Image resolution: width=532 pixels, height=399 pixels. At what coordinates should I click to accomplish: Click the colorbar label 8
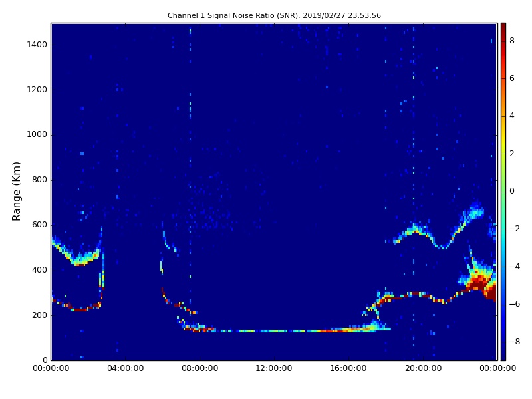point(512,41)
